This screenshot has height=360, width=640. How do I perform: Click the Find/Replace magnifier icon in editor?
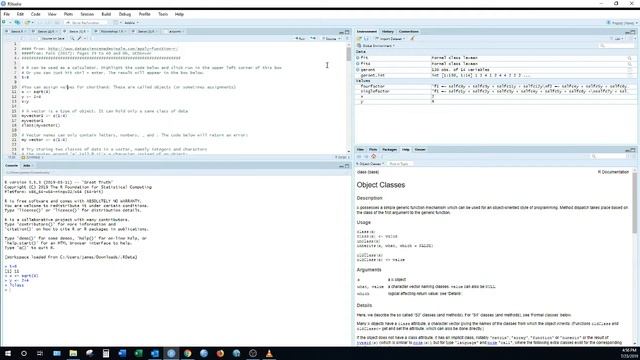(x=72, y=38)
